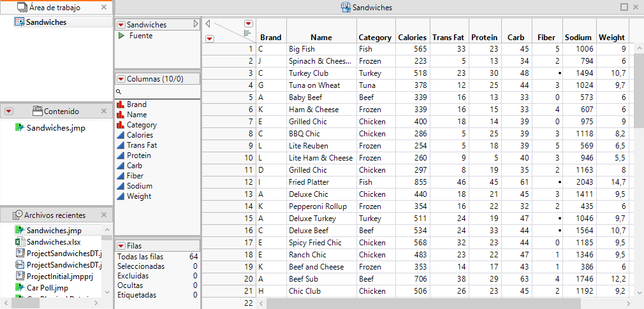The image size is (644, 309).
Task: Close the Área de trabajo panel
Action: 104,8
